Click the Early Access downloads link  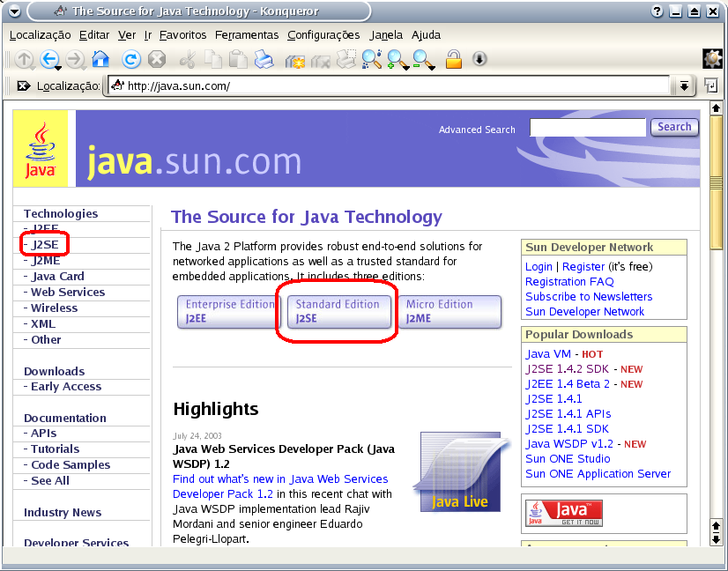click(x=66, y=387)
